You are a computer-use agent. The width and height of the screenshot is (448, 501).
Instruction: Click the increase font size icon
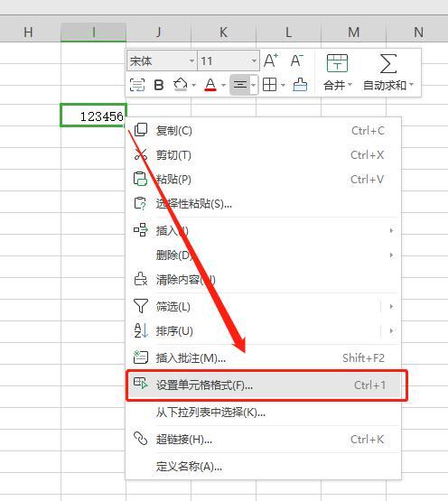pyautogui.click(x=271, y=60)
